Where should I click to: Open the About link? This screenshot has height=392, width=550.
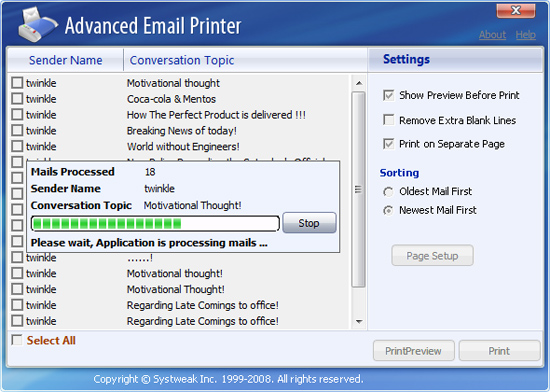pyautogui.click(x=492, y=35)
